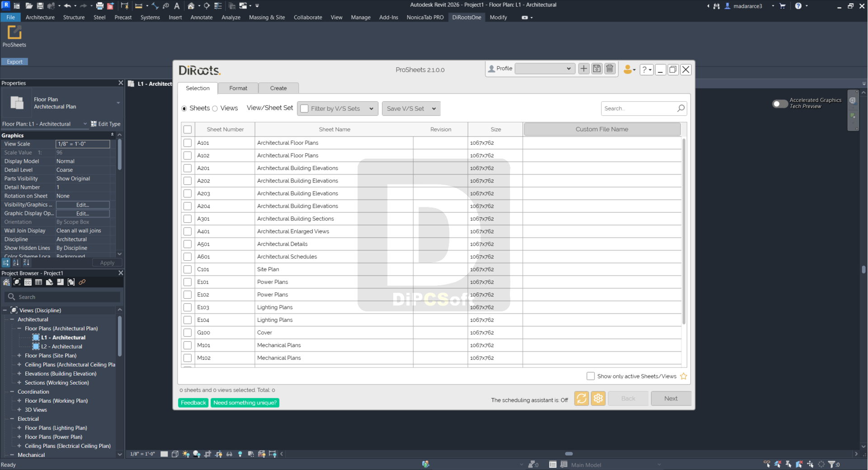
Task: Click the ProSheets ribbon icon
Action: (14, 37)
